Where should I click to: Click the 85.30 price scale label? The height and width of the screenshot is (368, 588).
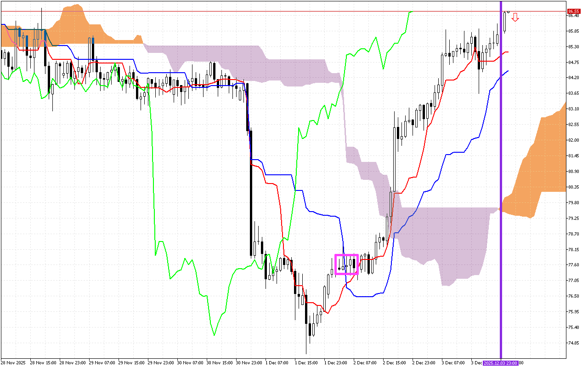click(573, 46)
